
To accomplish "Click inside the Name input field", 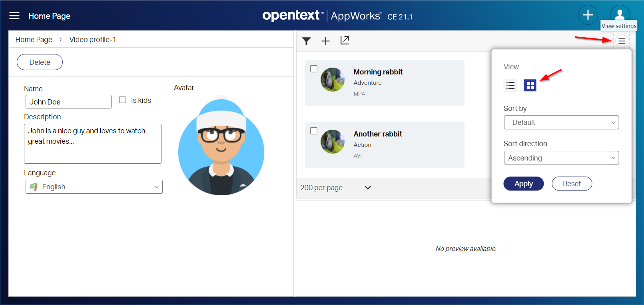I will tap(68, 102).
